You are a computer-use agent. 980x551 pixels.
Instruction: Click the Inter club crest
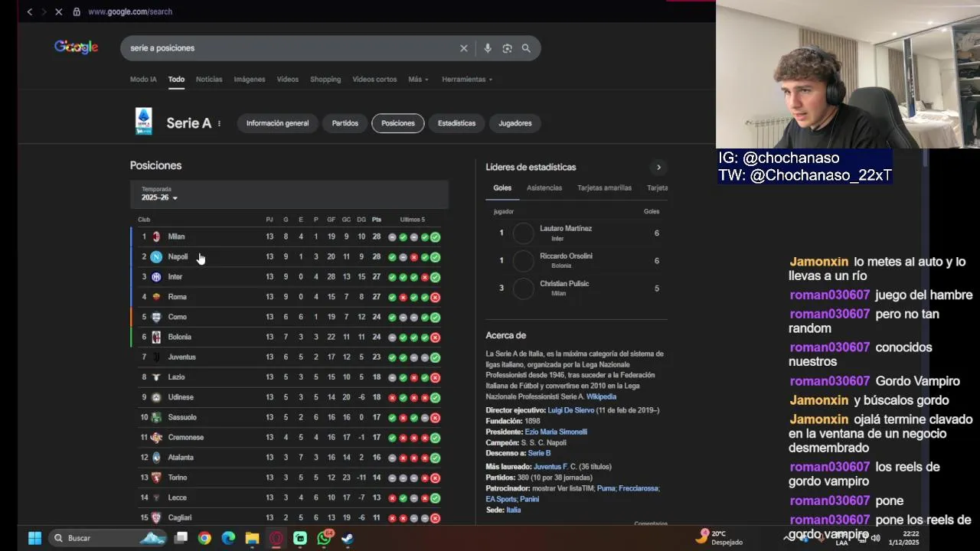156,276
